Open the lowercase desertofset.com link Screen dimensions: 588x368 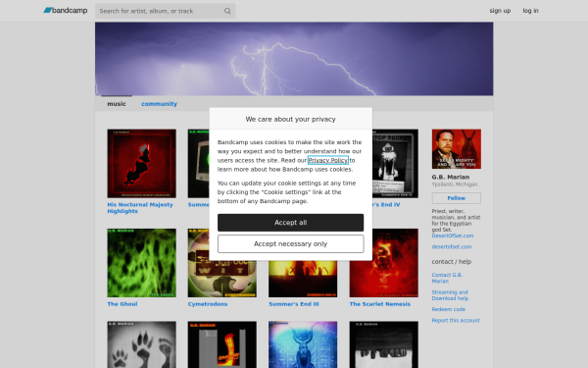(452, 246)
